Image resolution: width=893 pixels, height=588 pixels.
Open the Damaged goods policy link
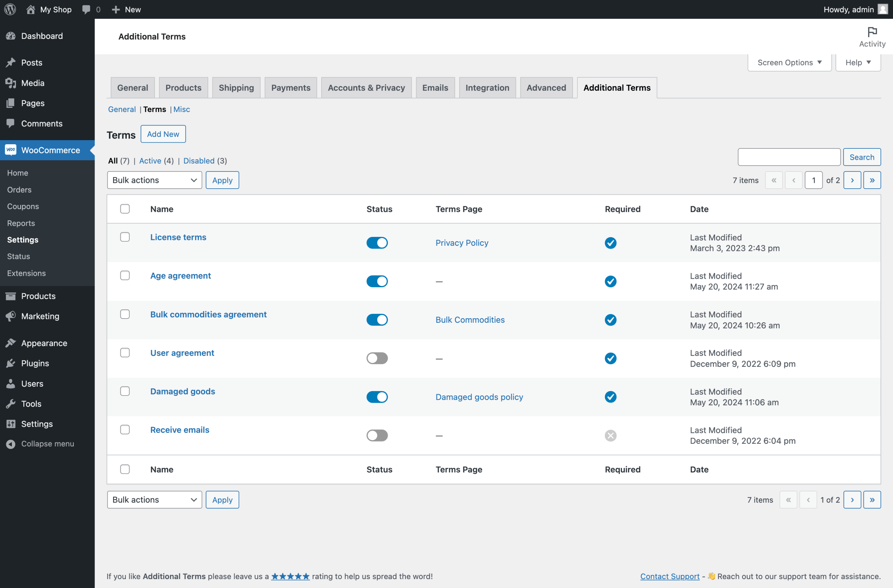(x=479, y=397)
